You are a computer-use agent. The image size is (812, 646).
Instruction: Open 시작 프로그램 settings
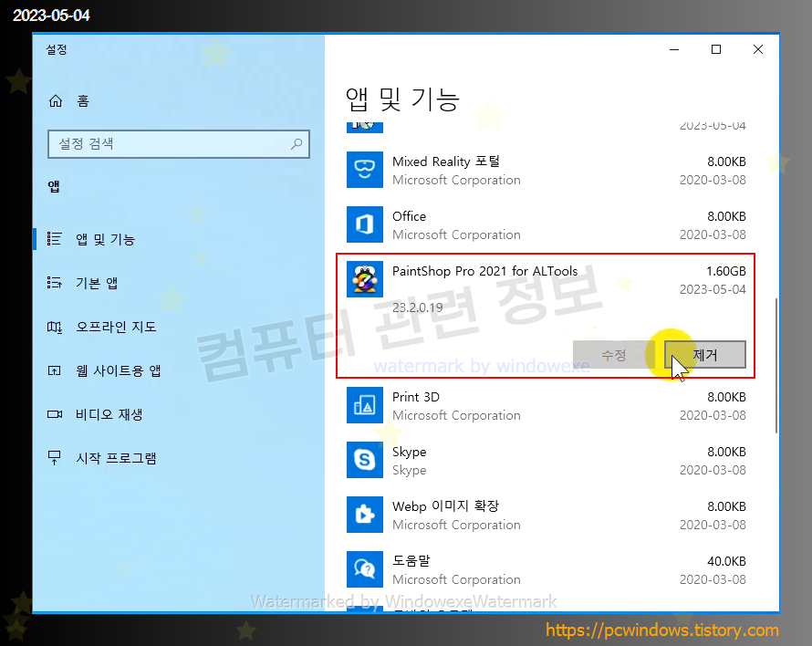click(x=116, y=458)
